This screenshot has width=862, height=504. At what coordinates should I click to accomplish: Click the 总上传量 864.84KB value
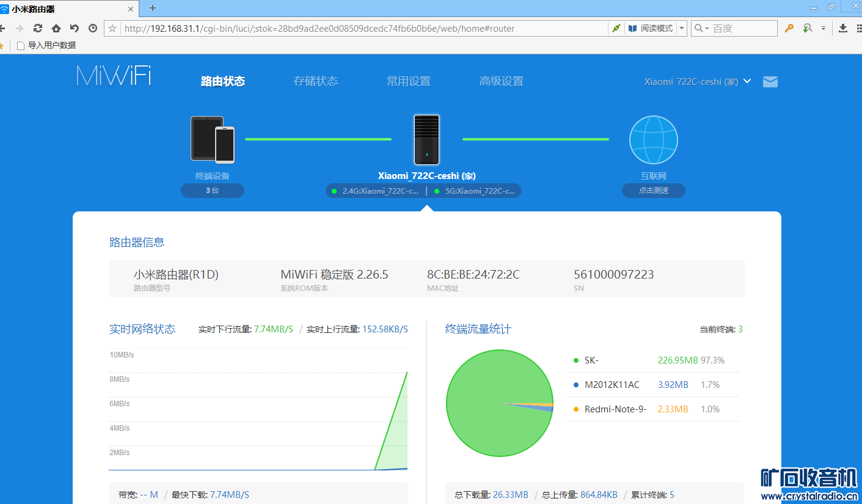(x=599, y=495)
